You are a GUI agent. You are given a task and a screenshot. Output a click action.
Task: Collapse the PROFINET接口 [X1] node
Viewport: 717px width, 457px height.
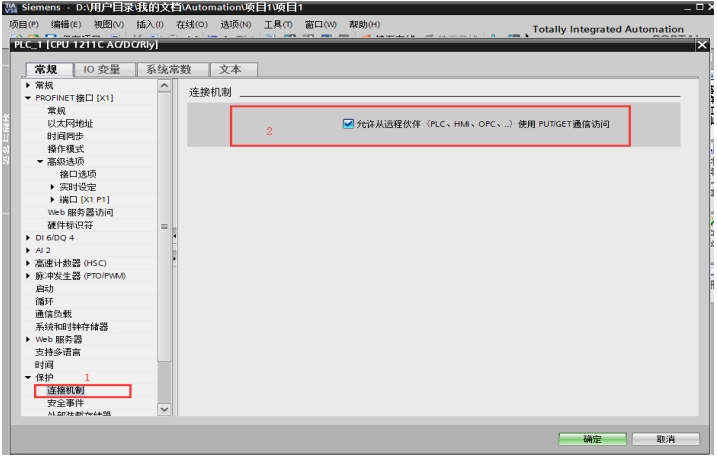coord(28,98)
